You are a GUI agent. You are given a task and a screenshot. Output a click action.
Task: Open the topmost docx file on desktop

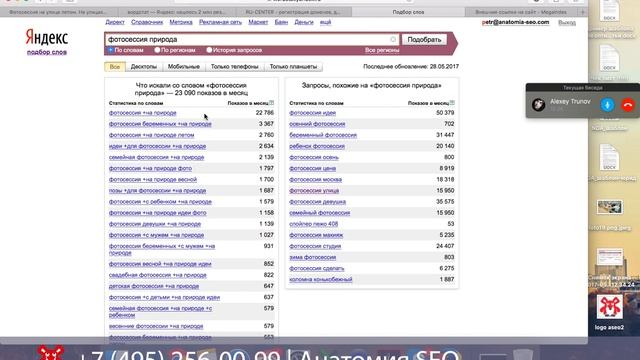610,12
